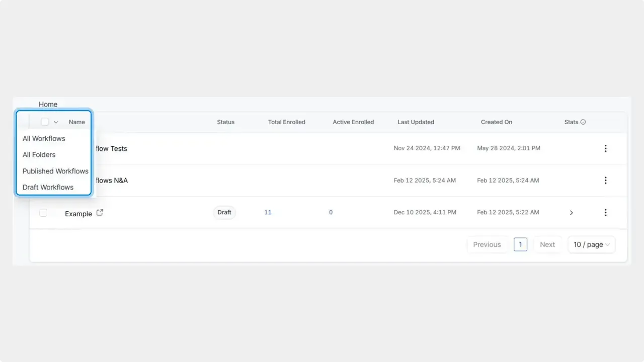Open Example workflow via its external link icon
This screenshot has width=644, height=362.
[x=99, y=213]
